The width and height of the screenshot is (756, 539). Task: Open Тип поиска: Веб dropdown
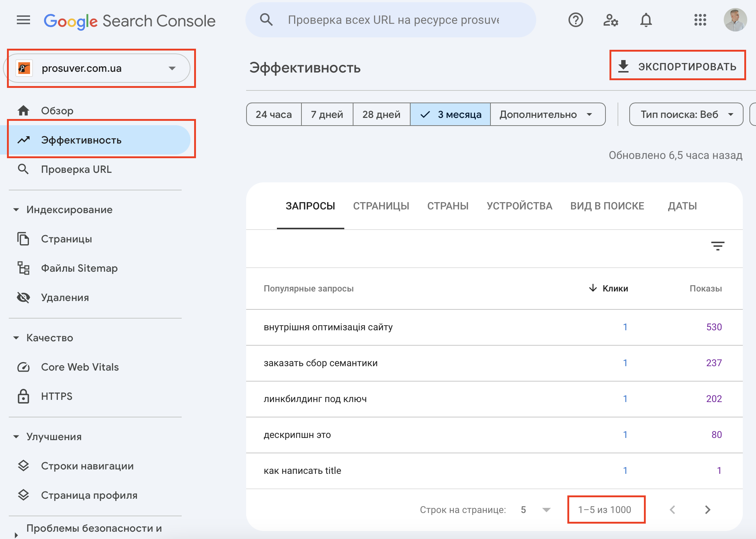(x=686, y=114)
